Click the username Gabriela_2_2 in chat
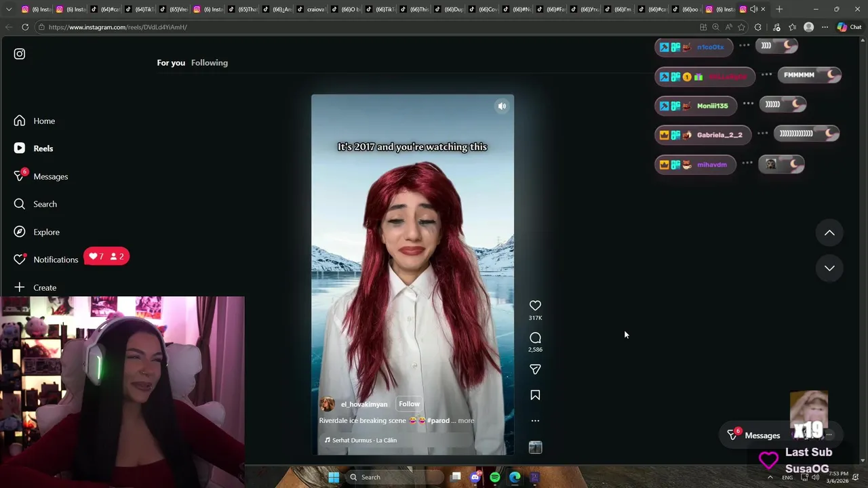This screenshot has height=488, width=868. pos(719,135)
